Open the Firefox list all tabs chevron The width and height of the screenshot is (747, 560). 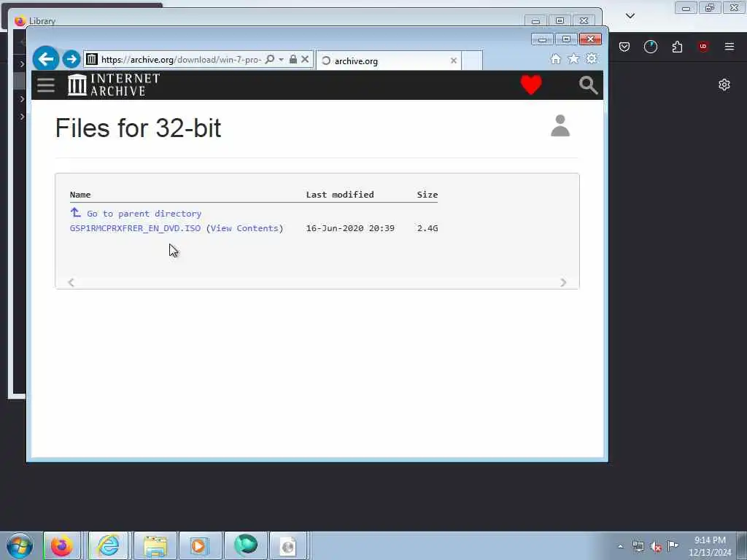[x=630, y=16]
